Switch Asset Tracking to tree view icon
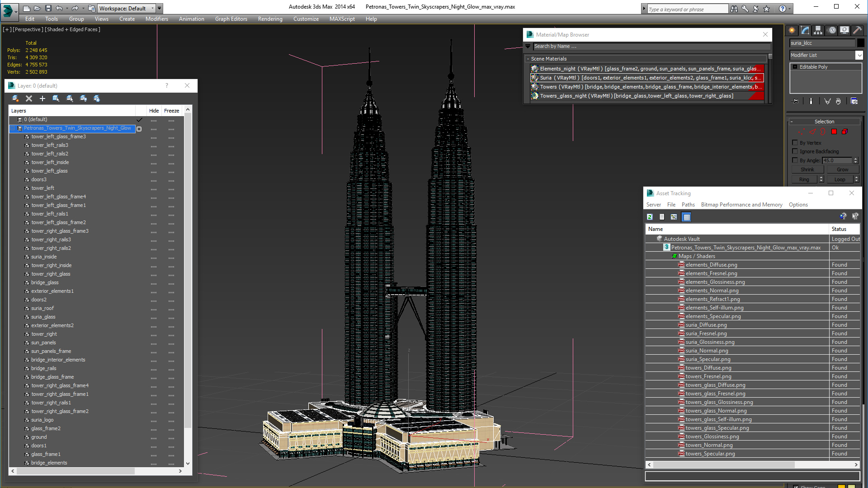Image resolution: width=868 pixels, height=488 pixels. pyautogui.click(x=674, y=217)
